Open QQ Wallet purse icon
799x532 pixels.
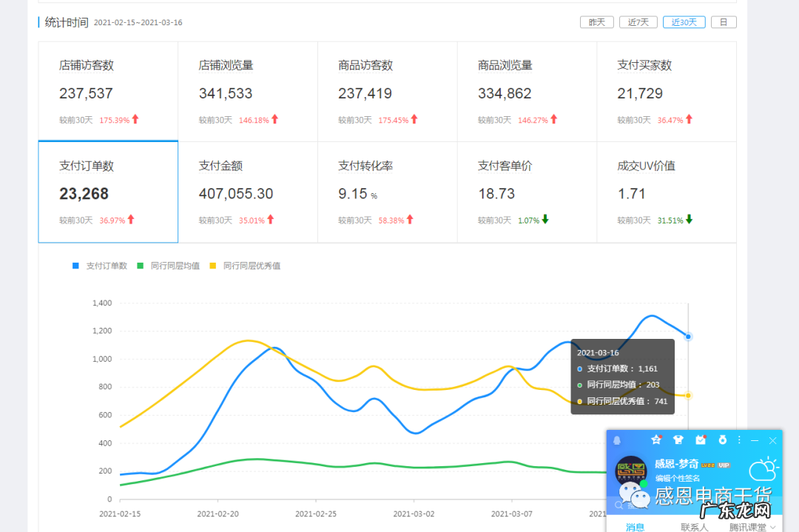click(x=723, y=440)
